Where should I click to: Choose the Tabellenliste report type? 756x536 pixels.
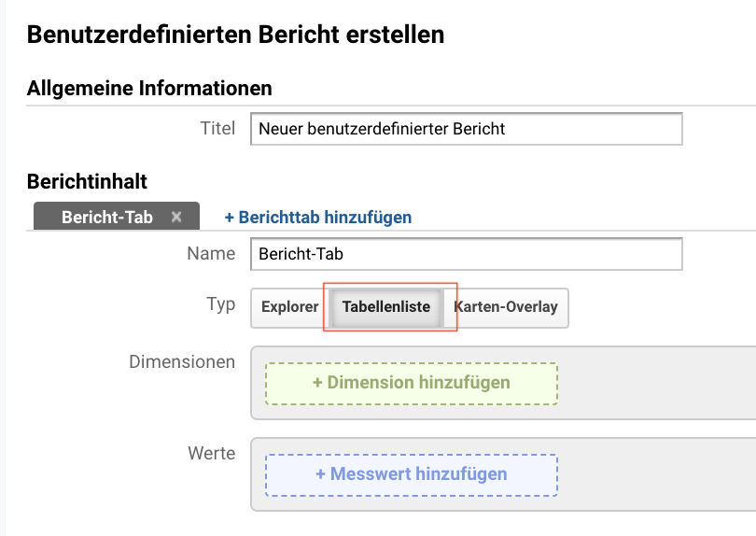[386, 307]
